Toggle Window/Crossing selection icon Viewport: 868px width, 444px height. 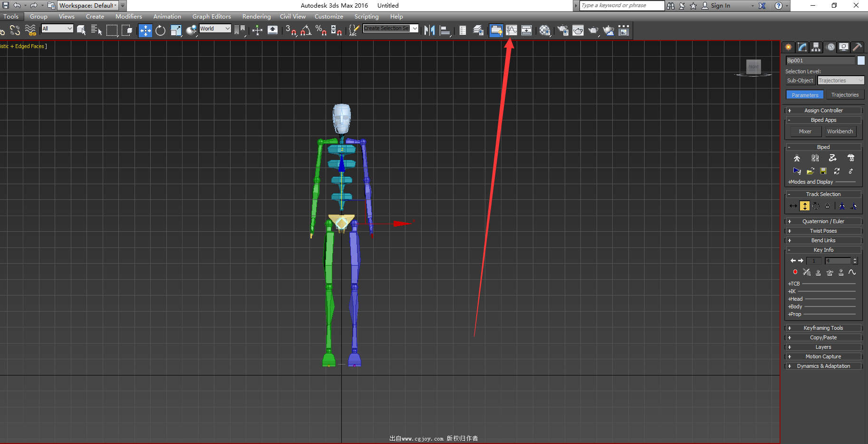tap(127, 30)
